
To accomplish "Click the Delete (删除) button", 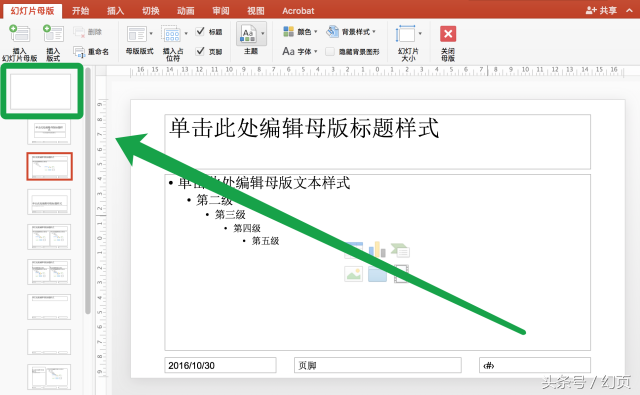I will [x=87, y=32].
